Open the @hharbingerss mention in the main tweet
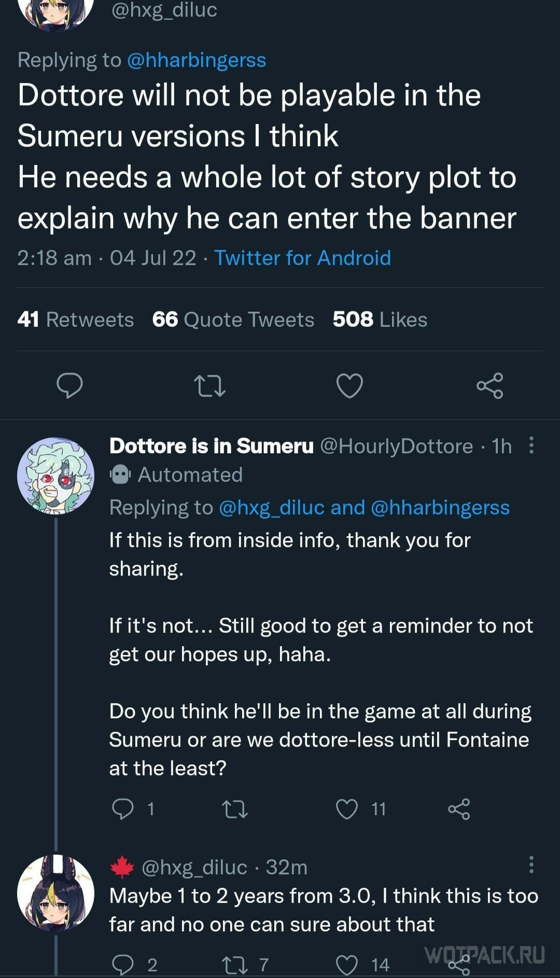This screenshot has width=560, height=978. click(x=197, y=60)
